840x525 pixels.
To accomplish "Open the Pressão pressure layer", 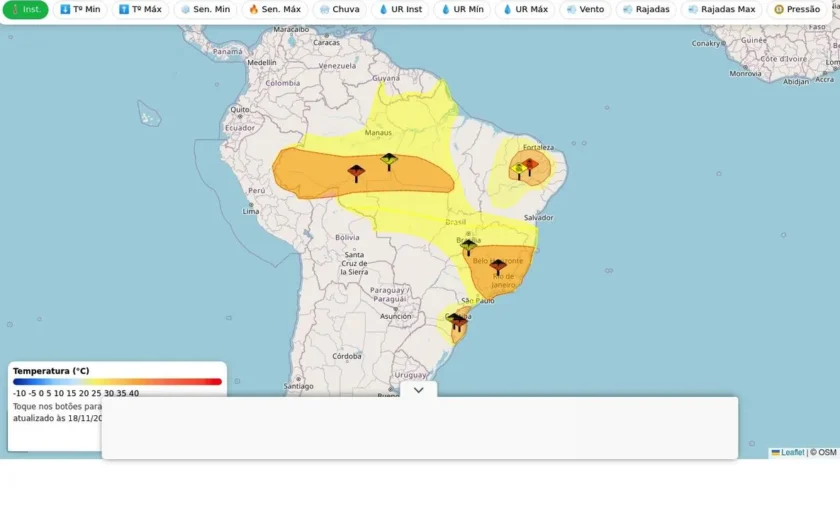I will 797,9.
